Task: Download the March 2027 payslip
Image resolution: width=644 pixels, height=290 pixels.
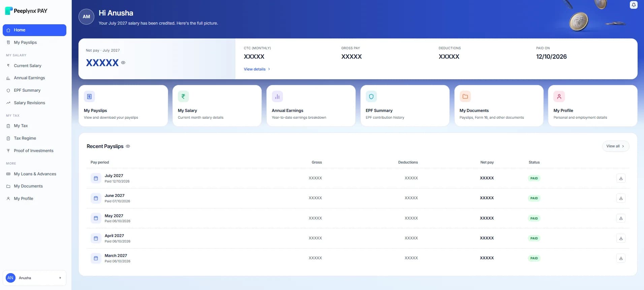Action: coord(621,258)
